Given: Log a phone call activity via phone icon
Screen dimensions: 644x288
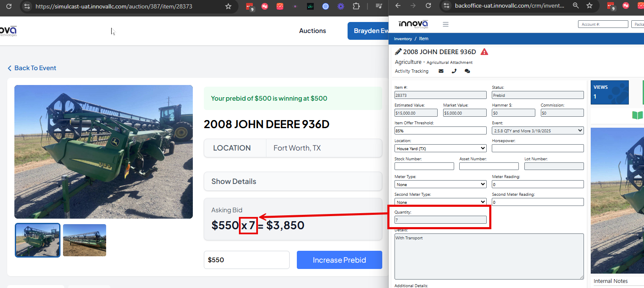Looking at the screenshot, I should [454, 71].
